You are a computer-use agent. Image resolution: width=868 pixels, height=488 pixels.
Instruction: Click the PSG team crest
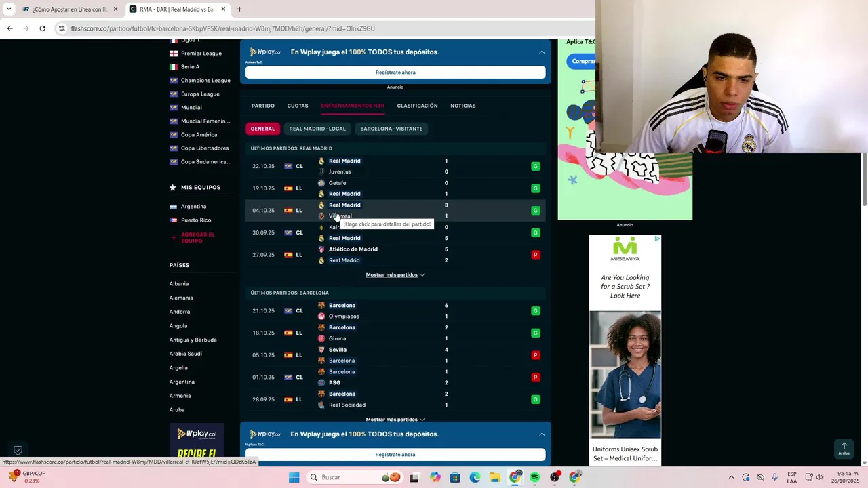point(321,383)
